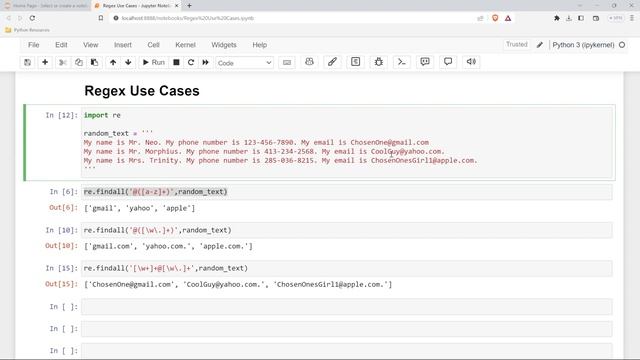The height and width of the screenshot is (360, 640).
Task: Close the Regex Use Cases browser tab
Action: point(177,6)
